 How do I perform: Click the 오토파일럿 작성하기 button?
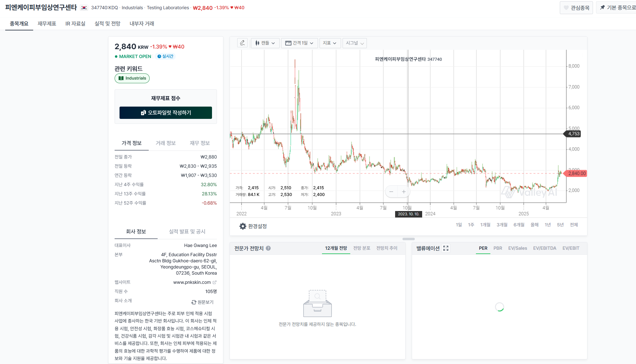coord(166,113)
